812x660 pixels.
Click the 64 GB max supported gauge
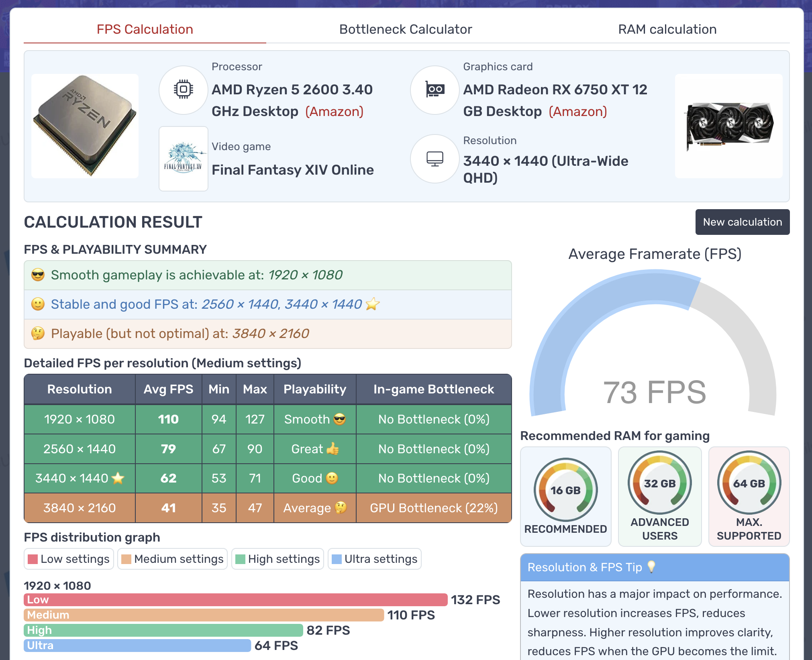coord(749,483)
